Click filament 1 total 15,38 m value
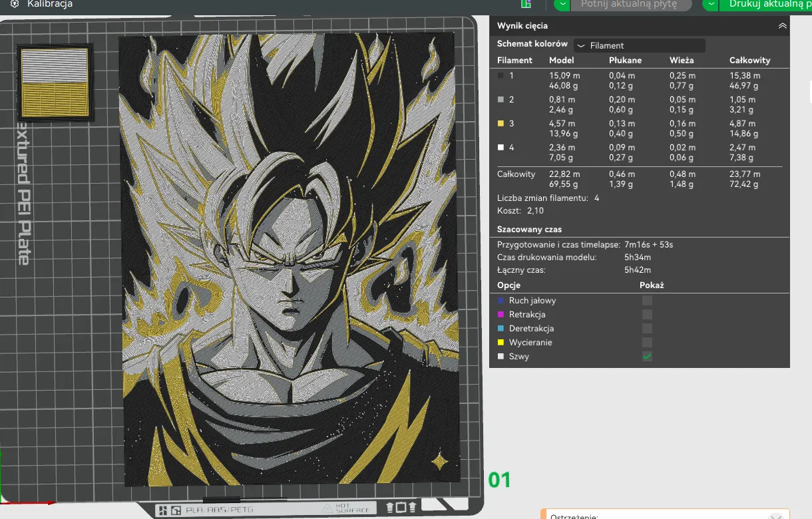Viewport: 812px width, 519px height. tap(745, 76)
